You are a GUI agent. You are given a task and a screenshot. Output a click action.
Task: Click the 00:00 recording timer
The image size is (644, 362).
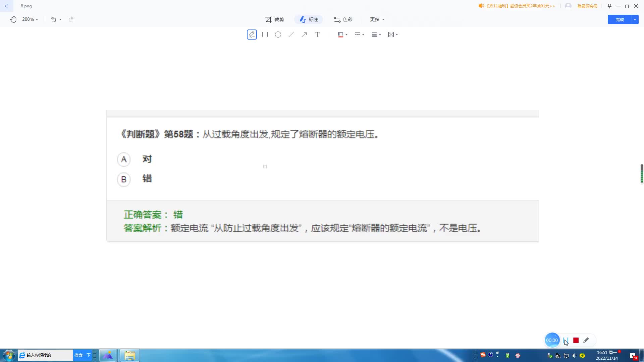[552, 340]
